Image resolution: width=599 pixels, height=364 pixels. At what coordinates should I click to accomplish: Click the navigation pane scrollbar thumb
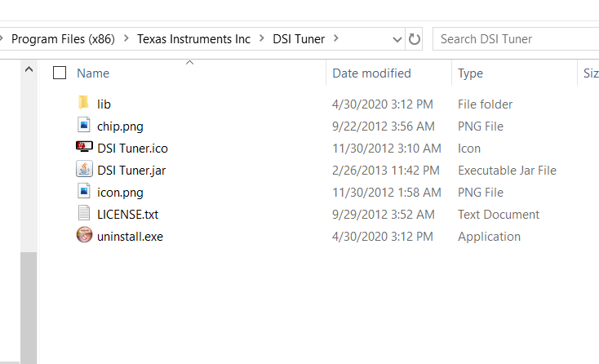point(29,308)
